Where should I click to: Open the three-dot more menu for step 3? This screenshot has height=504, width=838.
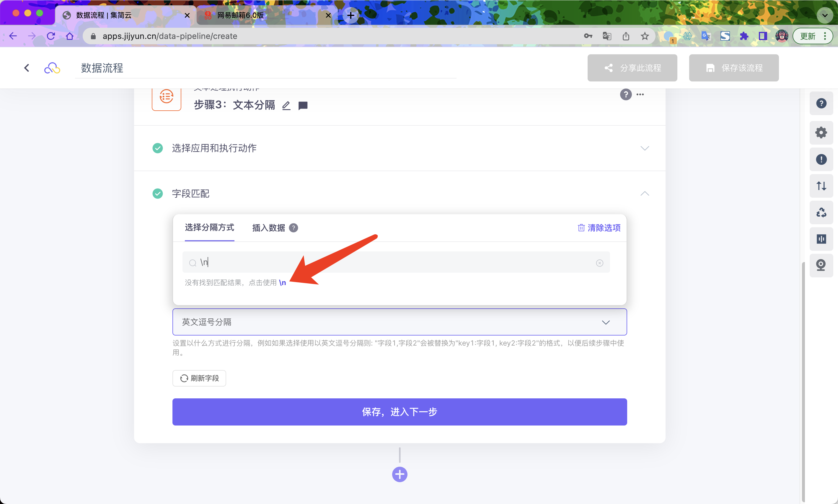click(640, 94)
